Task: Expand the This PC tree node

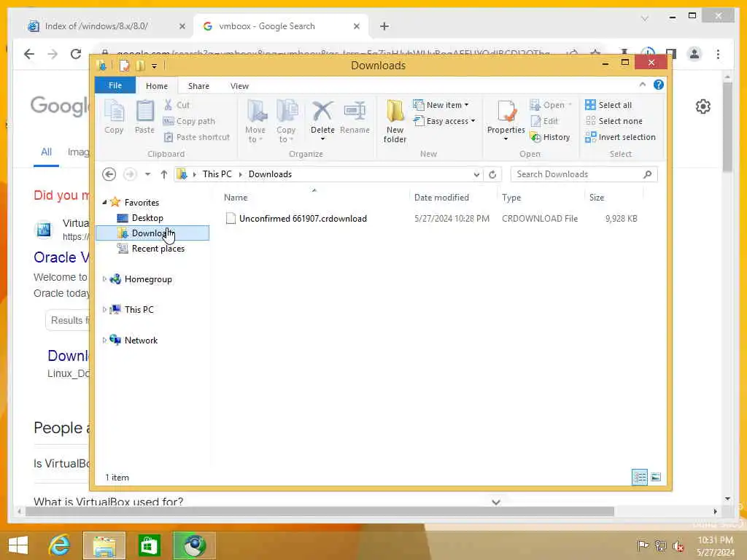Action: (104, 309)
